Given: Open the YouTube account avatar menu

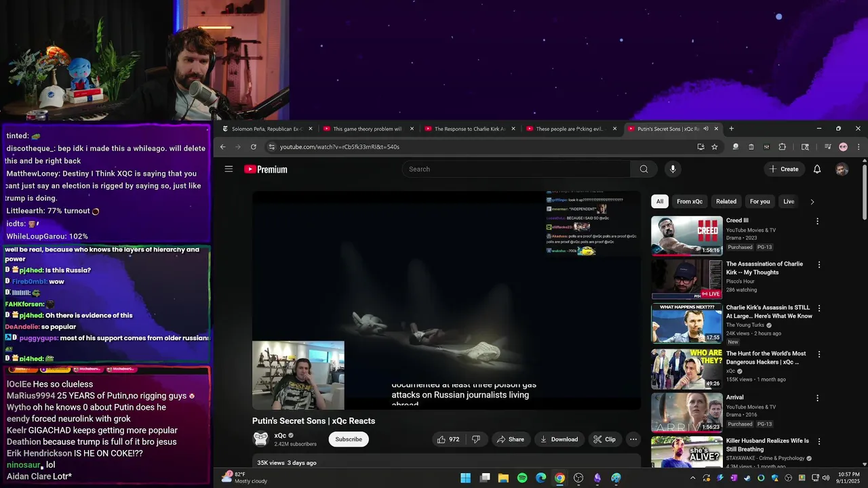Looking at the screenshot, I should (842, 169).
